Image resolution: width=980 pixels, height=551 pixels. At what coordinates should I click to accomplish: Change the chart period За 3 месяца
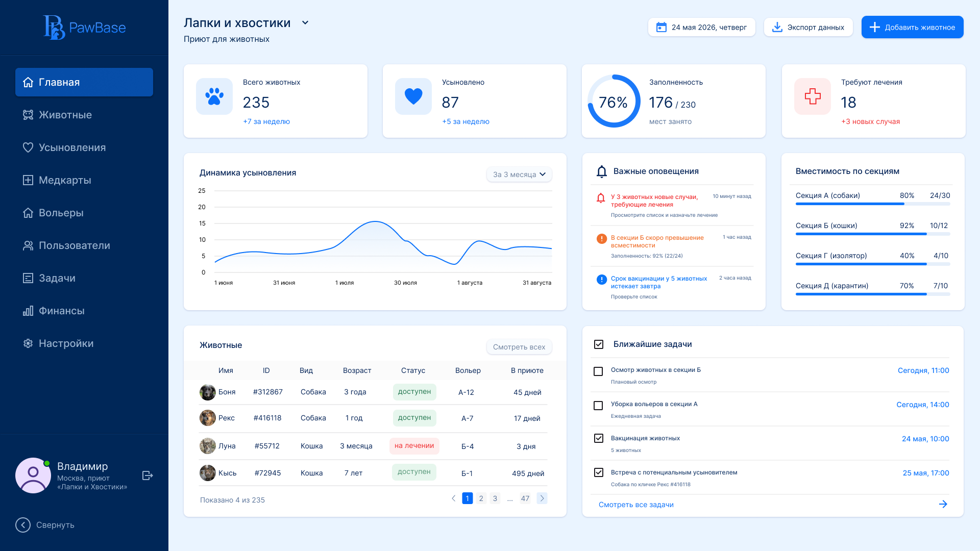coord(519,174)
